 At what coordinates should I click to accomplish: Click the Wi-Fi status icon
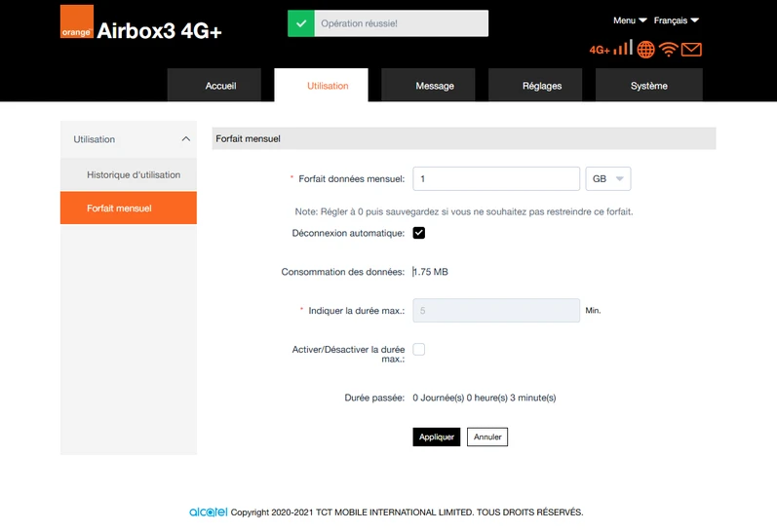pyautogui.click(x=669, y=50)
